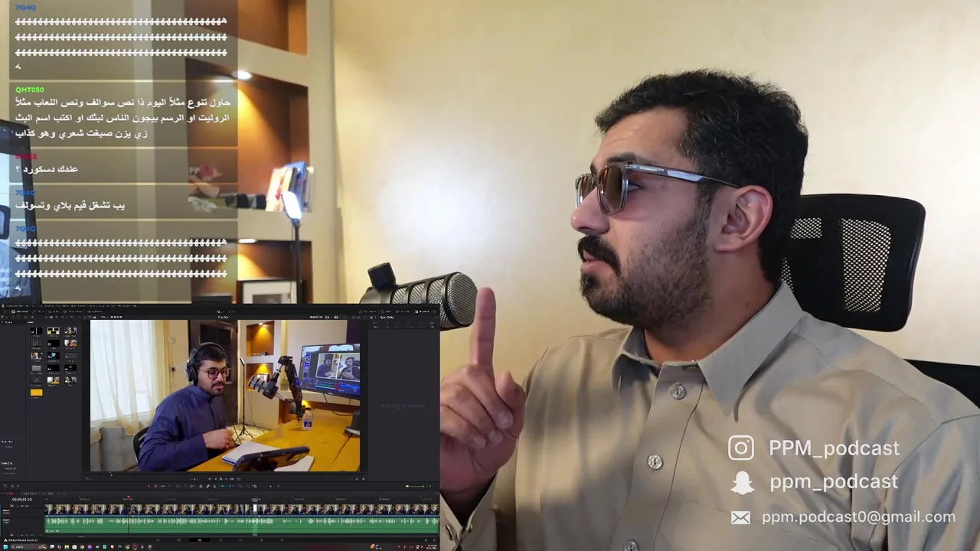The image size is (980, 551).
Task: Click the PPM_podcast Instagram handle text
Action: (834, 448)
